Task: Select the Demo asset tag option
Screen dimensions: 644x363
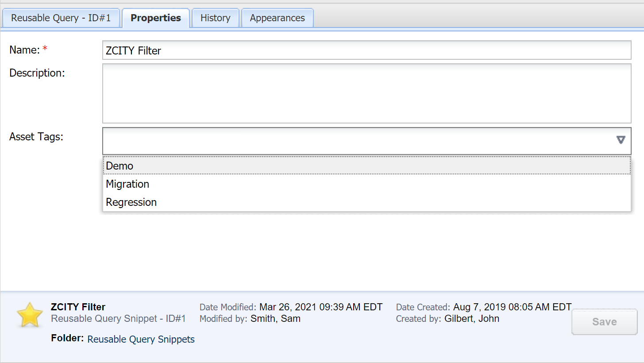Action: pos(120,166)
